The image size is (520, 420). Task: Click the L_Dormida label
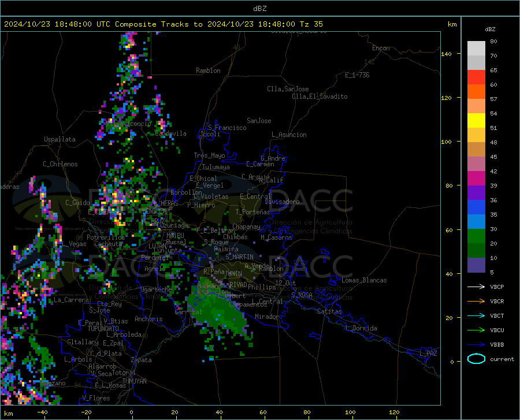tap(361, 328)
